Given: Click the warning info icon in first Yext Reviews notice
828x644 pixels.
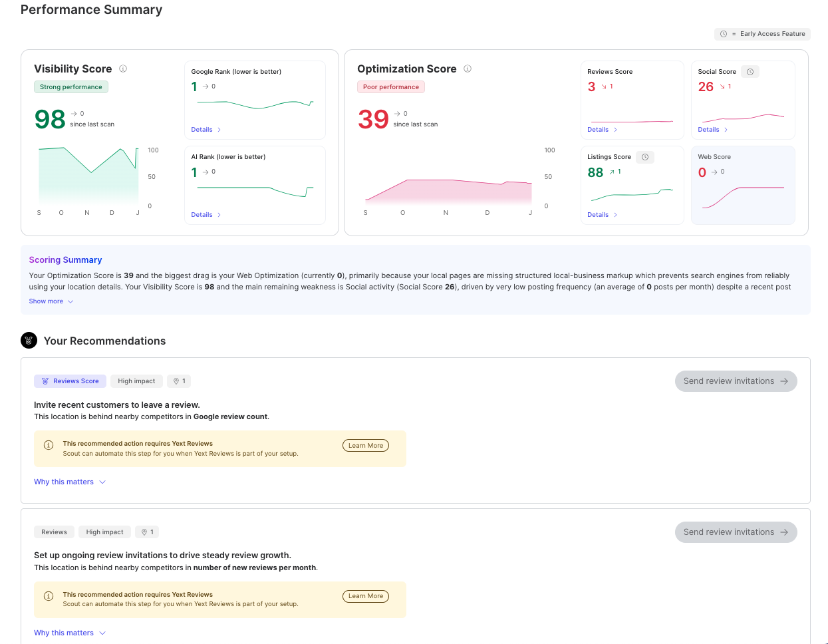Looking at the screenshot, I should point(49,445).
